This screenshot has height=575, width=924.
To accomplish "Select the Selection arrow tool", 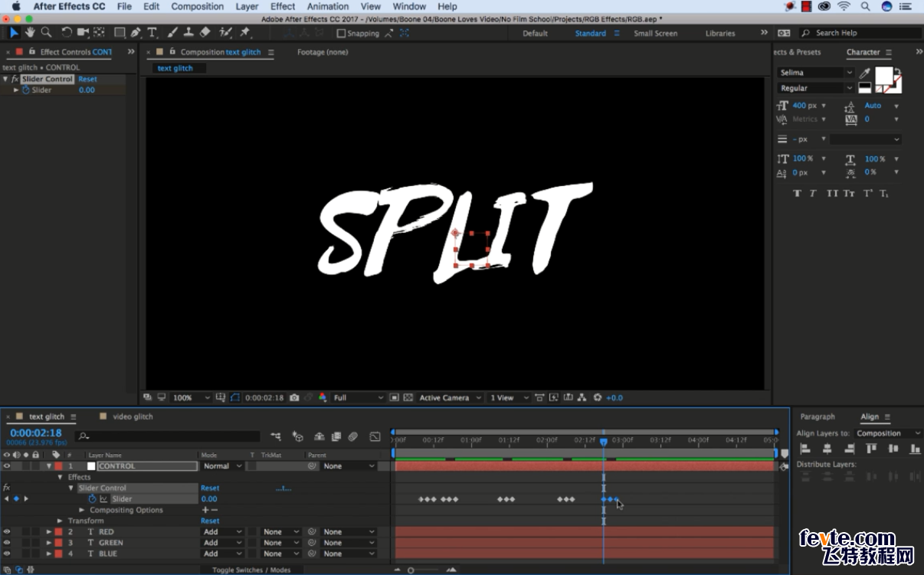I will click(x=14, y=33).
